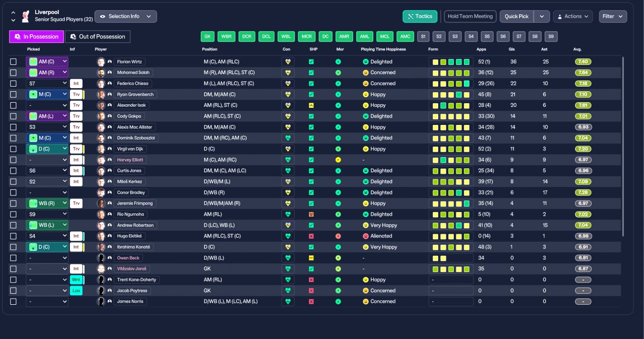This screenshot has width=644, height=339.
Task: Switch to the Out of Possession tab
Action: [x=98, y=36]
